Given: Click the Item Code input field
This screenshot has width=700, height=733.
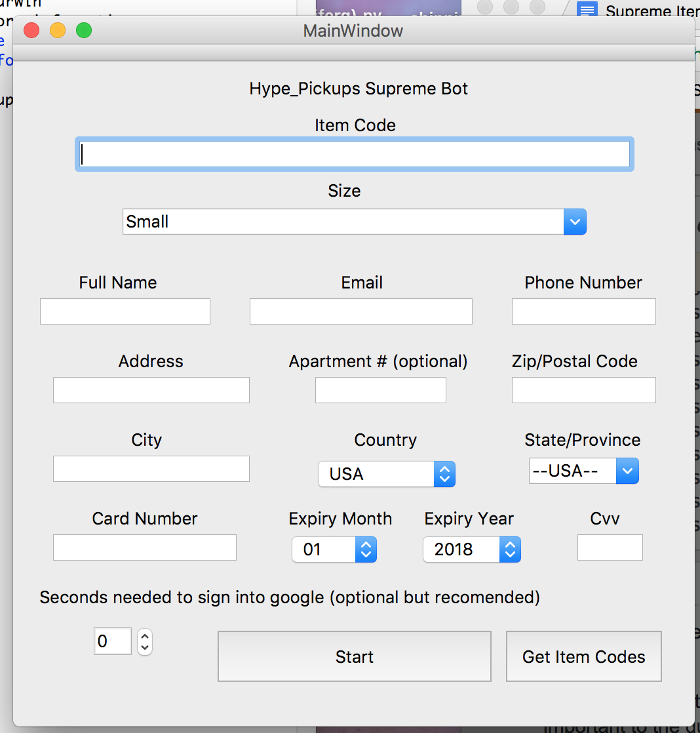Looking at the screenshot, I should tap(354, 154).
